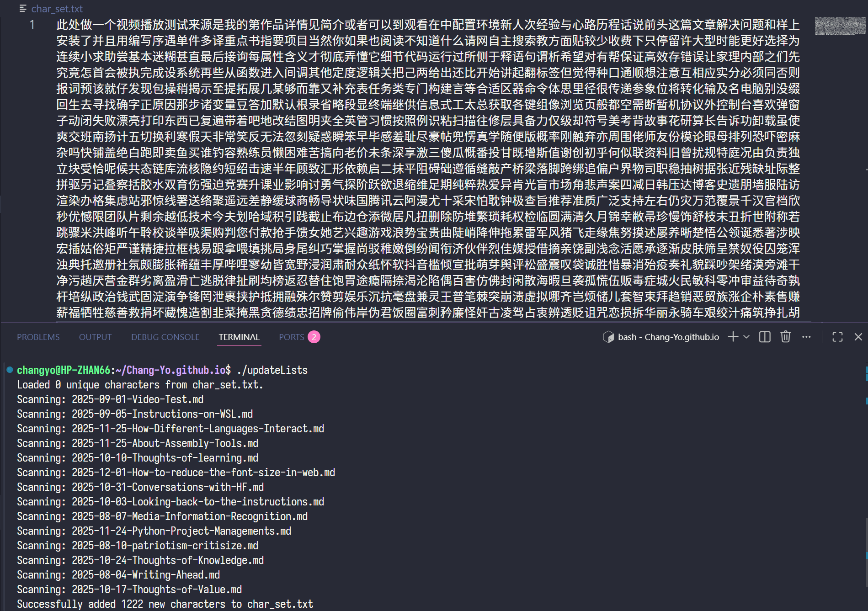
Task: Open the launch profile dropdown chevron
Action: click(x=746, y=337)
